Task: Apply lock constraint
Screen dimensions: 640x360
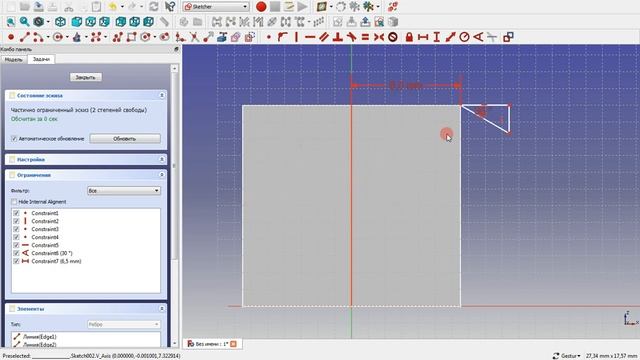Action: [x=409, y=37]
